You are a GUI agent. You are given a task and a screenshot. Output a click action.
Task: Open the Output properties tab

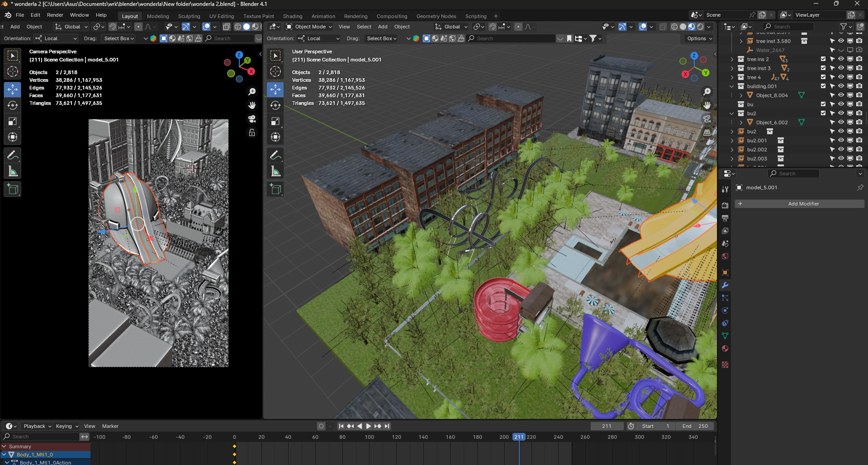pyautogui.click(x=725, y=218)
